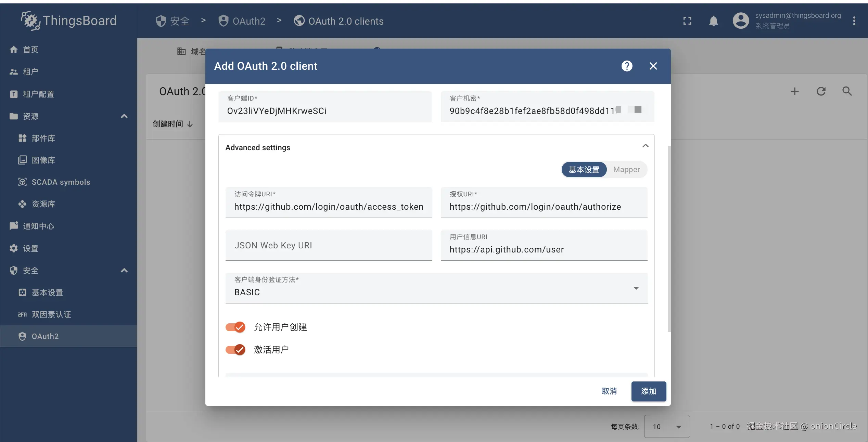This screenshot has height=442, width=868.
Task: Open SCADA symbols in the sidebar
Action: coord(61,182)
